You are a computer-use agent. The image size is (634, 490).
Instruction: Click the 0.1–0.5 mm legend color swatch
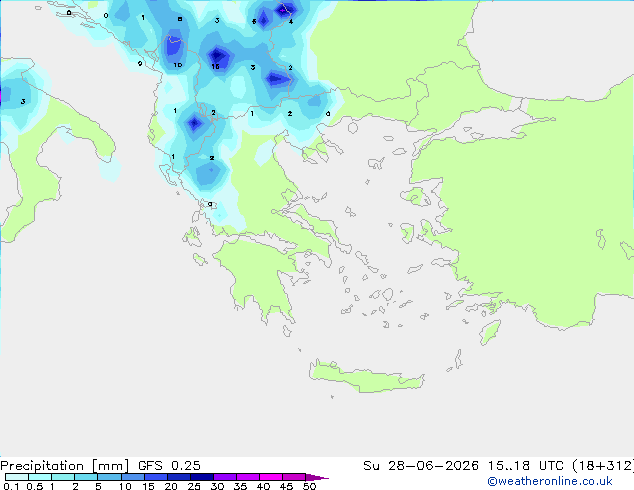pos(17,477)
